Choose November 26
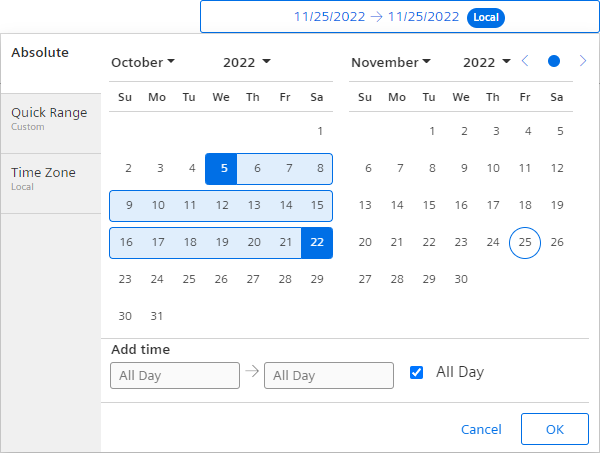This screenshot has height=453, width=600. [x=557, y=243]
